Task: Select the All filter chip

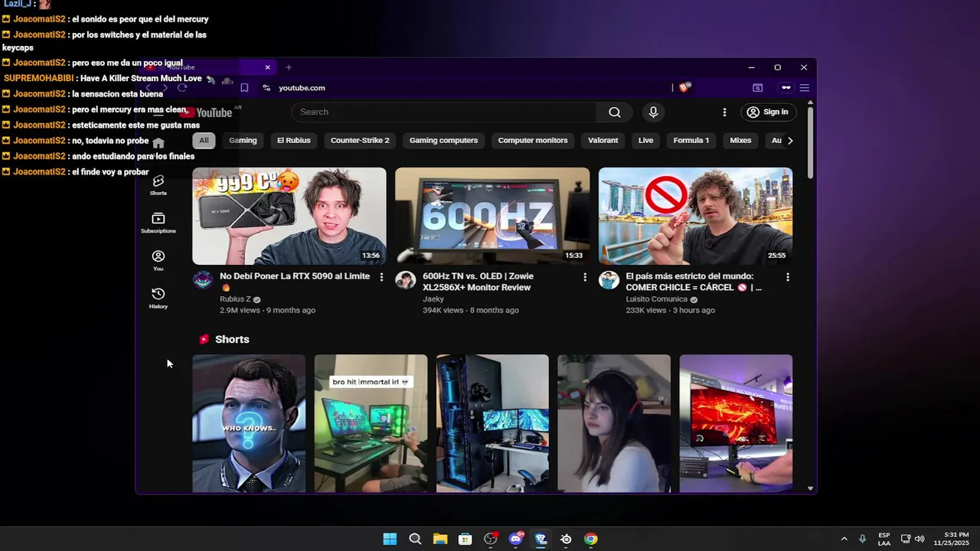Action: click(x=204, y=140)
